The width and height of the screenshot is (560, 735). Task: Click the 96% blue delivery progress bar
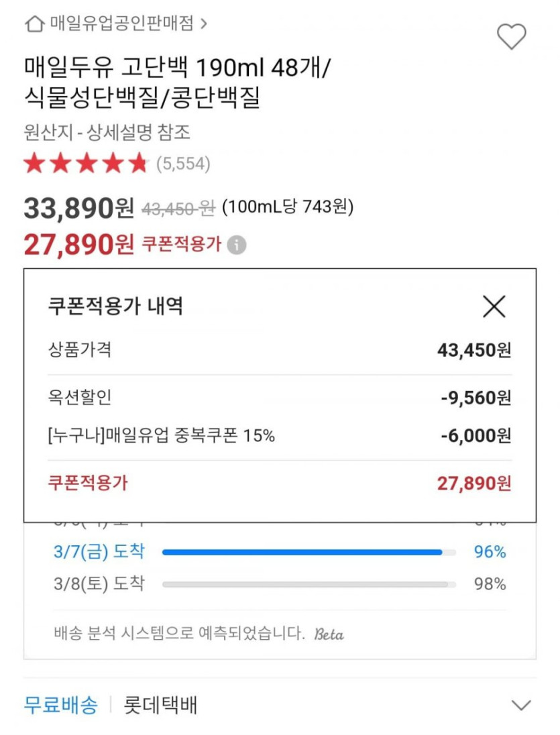coord(302,552)
